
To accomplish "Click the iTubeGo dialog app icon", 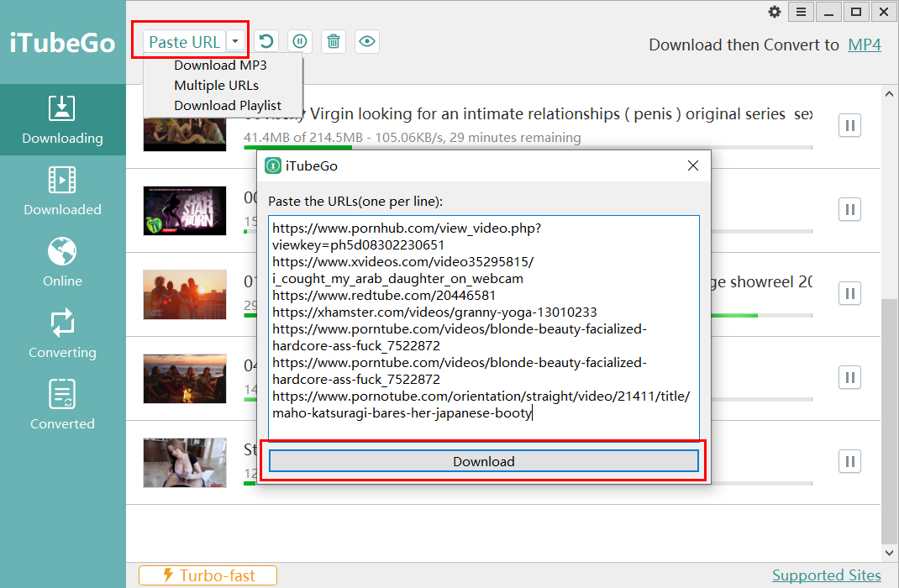I will point(273,165).
